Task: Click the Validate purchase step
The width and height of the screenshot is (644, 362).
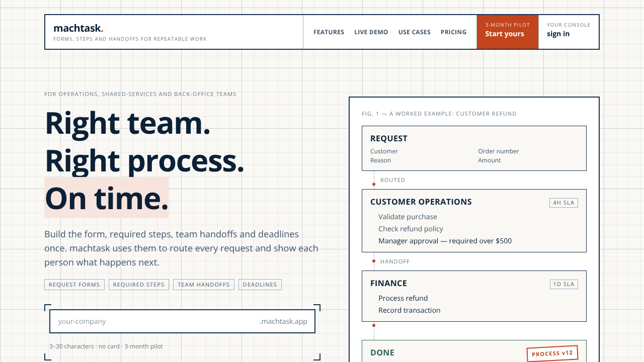Action: point(408,217)
